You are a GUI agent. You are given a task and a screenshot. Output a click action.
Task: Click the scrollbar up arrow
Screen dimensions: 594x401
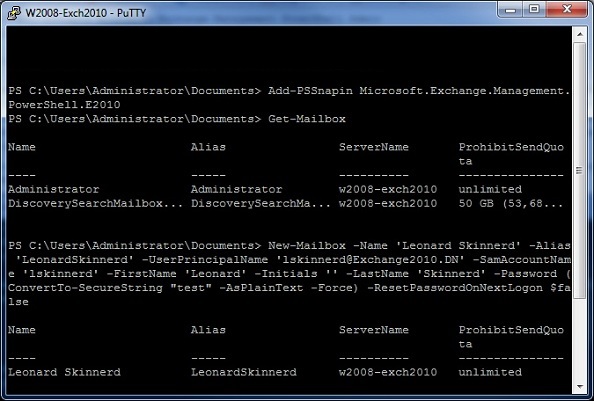(x=580, y=34)
